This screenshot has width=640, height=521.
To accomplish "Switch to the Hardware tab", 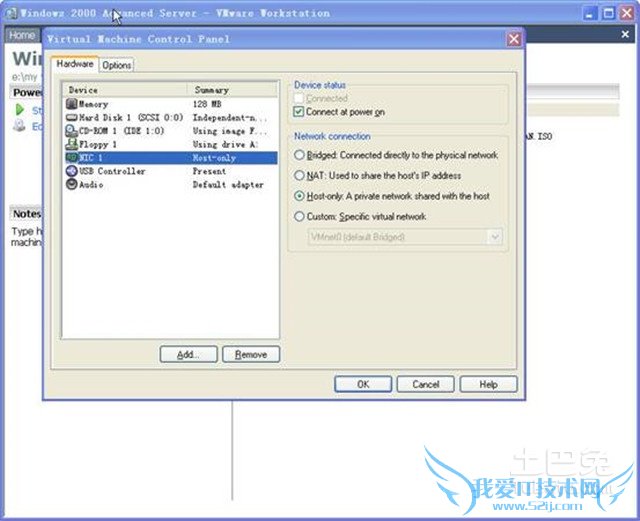I will (x=75, y=64).
